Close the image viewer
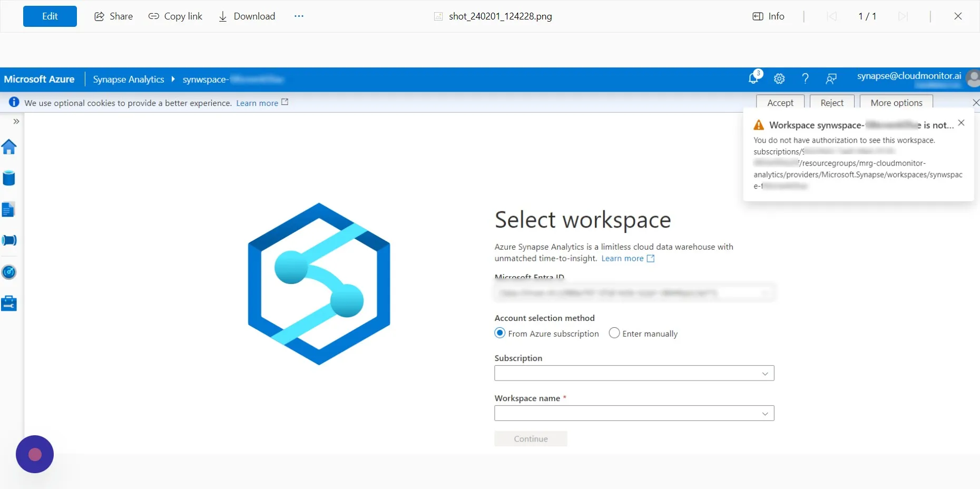The height and width of the screenshot is (489, 980). 958,16
